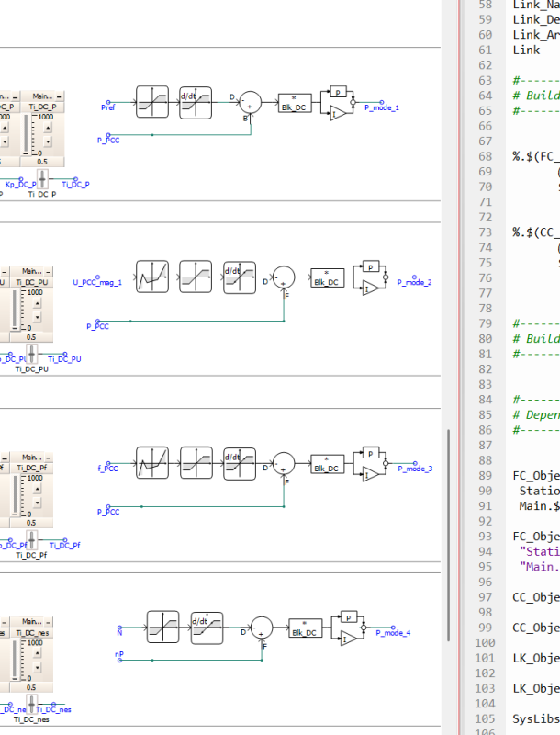Select the Blk_DC multiplier feeding P_mode_3

point(328,464)
